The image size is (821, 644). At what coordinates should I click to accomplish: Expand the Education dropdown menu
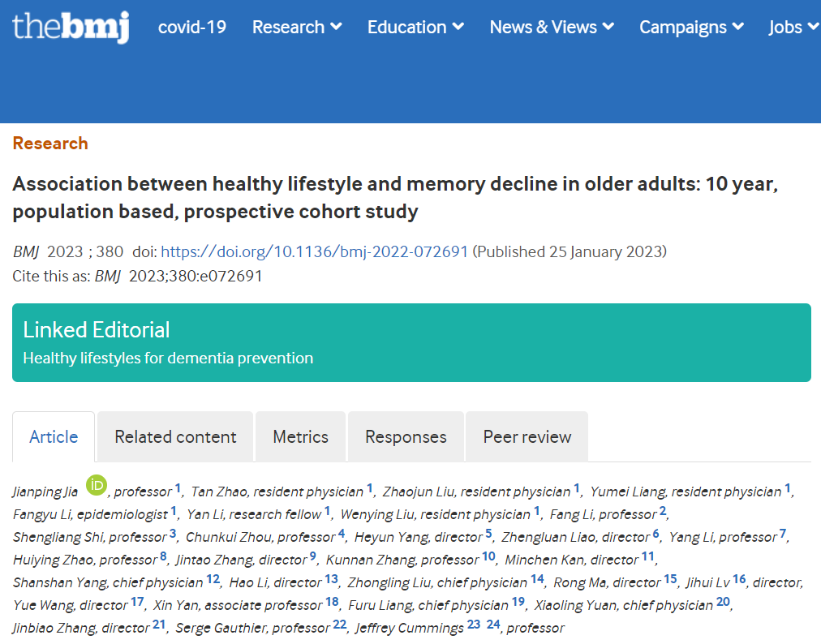pos(415,28)
